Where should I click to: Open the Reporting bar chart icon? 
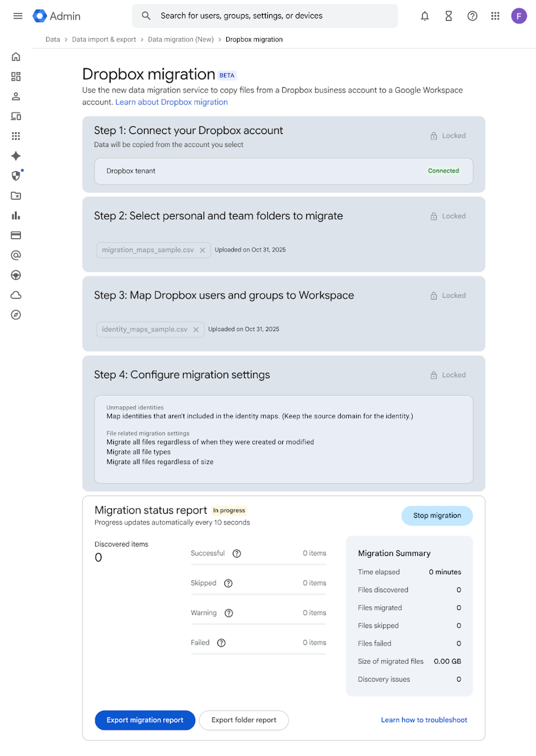coord(15,215)
